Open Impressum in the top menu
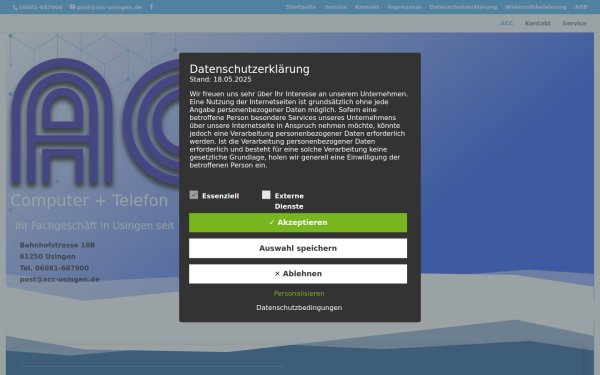The width and height of the screenshot is (600, 375). [x=404, y=7]
